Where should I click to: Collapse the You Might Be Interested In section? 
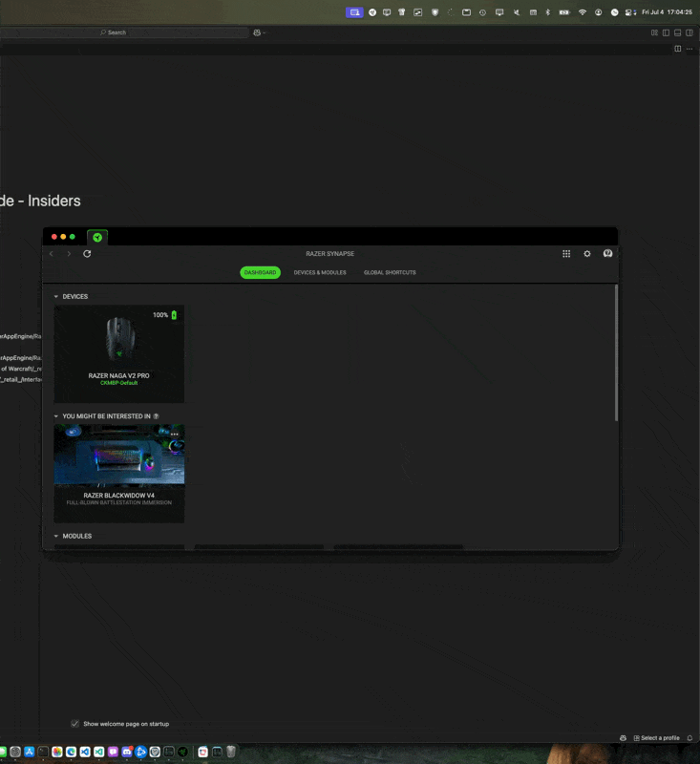click(x=56, y=416)
